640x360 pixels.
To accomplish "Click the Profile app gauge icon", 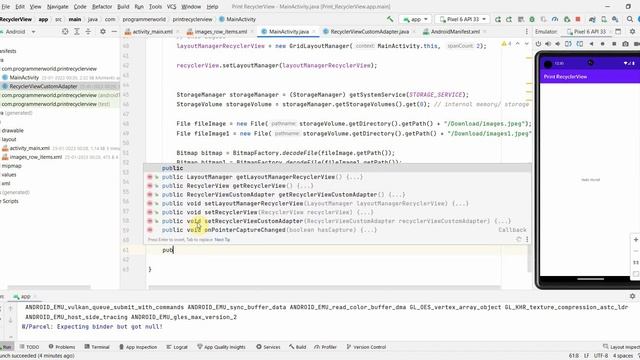I will click(x=555, y=19).
